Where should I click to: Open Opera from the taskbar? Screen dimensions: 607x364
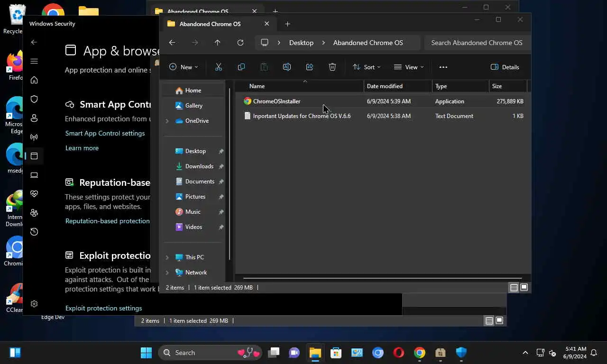(399, 353)
